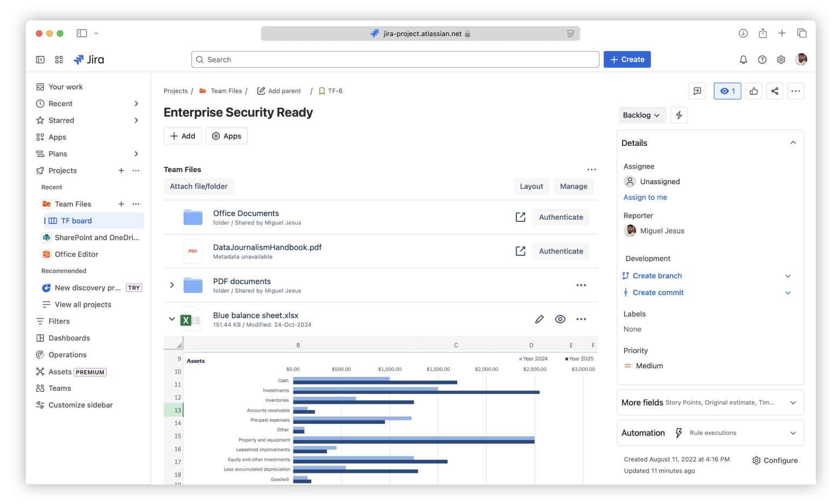
Task: Click the share issue icon
Action: (x=774, y=91)
